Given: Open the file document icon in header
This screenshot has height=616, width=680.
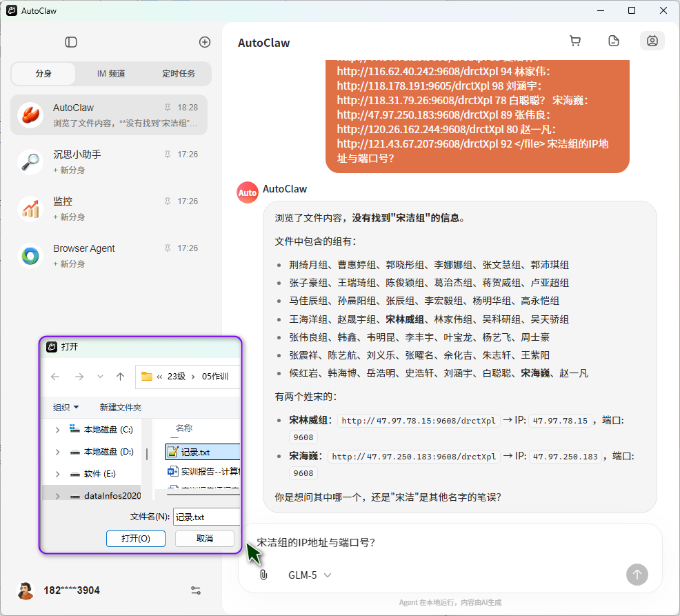Looking at the screenshot, I should point(614,41).
